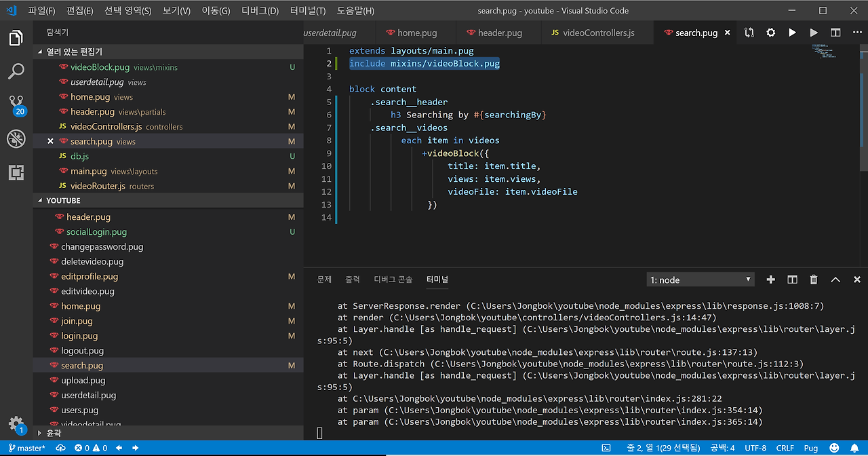Click the master* branch in status bar
Viewport: 868px width, 456px height.
[26, 448]
